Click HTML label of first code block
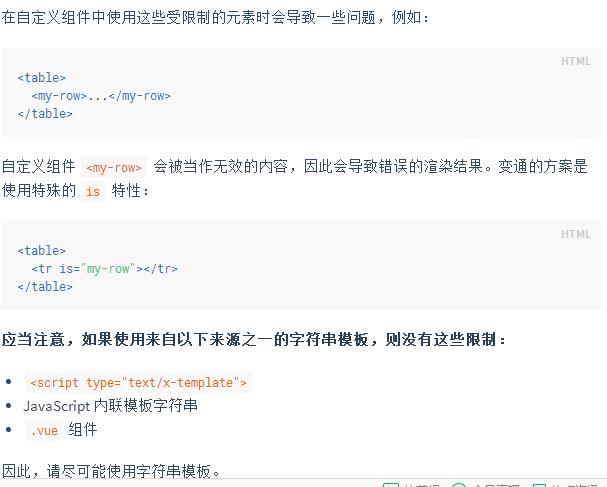The image size is (607, 487). (576, 61)
